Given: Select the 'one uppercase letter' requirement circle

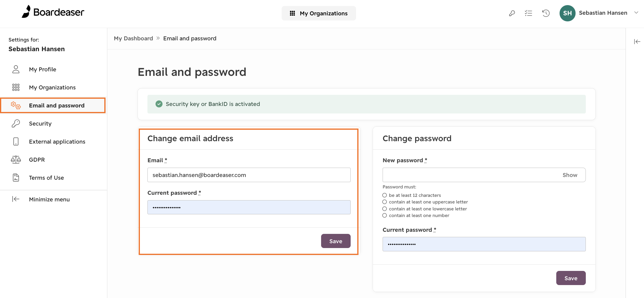Looking at the screenshot, I should (x=384, y=202).
